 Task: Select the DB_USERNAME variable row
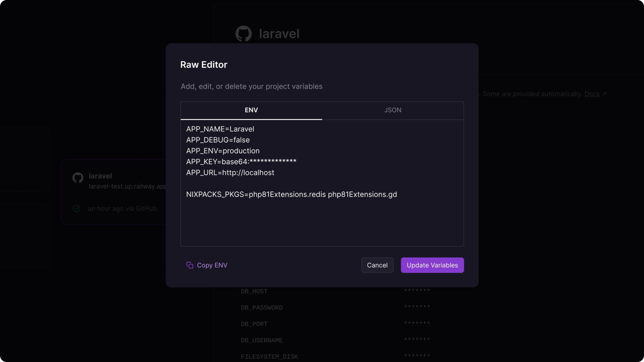coord(335,341)
